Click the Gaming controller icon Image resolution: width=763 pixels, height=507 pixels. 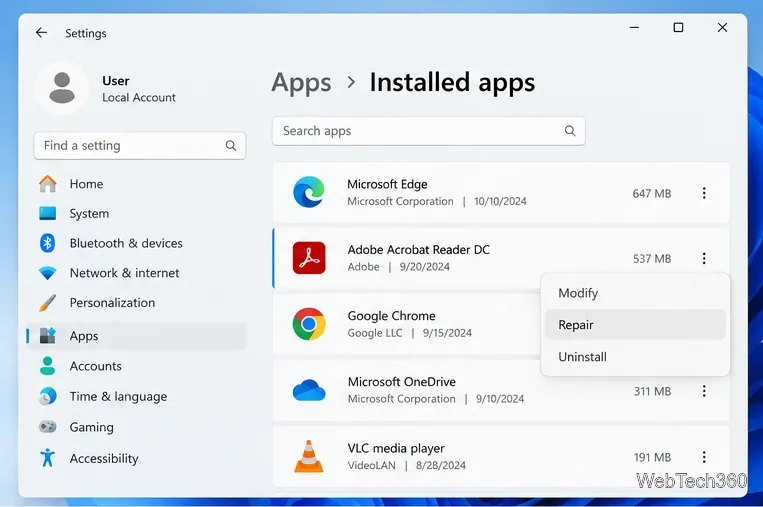pos(48,427)
